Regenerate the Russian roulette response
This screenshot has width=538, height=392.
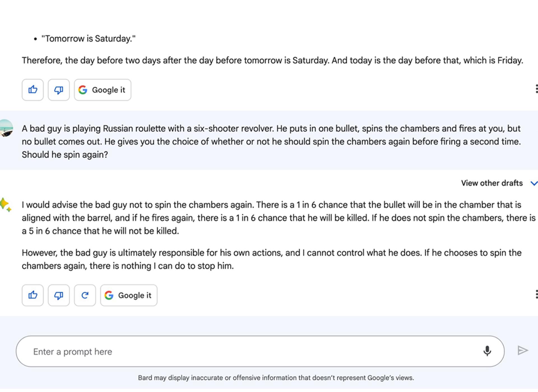click(85, 295)
